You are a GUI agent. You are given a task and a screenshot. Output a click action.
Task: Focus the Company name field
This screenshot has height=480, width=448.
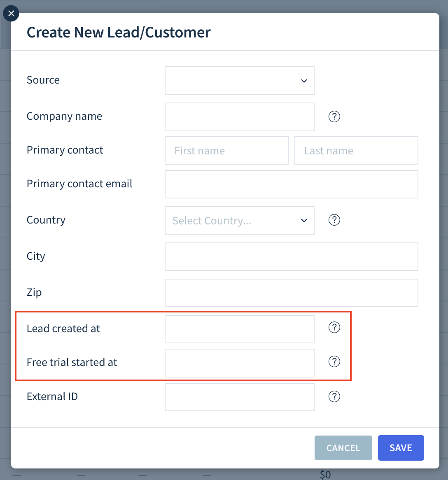click(x=240, y=117)
